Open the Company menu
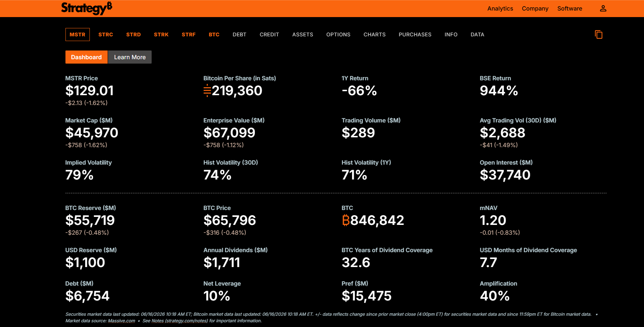 tap(535, 8)
